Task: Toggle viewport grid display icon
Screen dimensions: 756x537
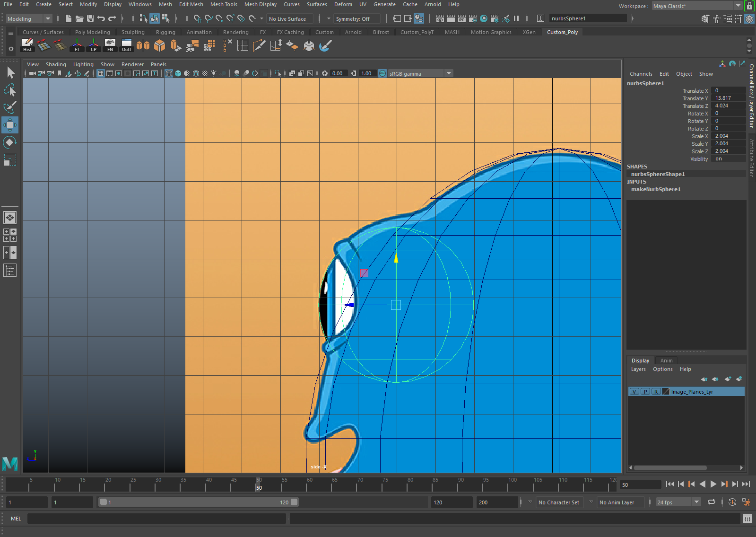Action: (x=101, y=73)
